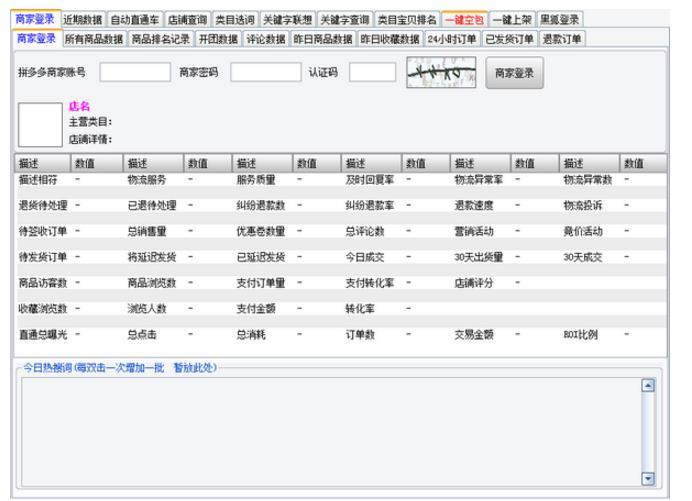692x501 pixels.
Task: Show the 评论数据 sub-tab
Action: click(x=265, y=38)
